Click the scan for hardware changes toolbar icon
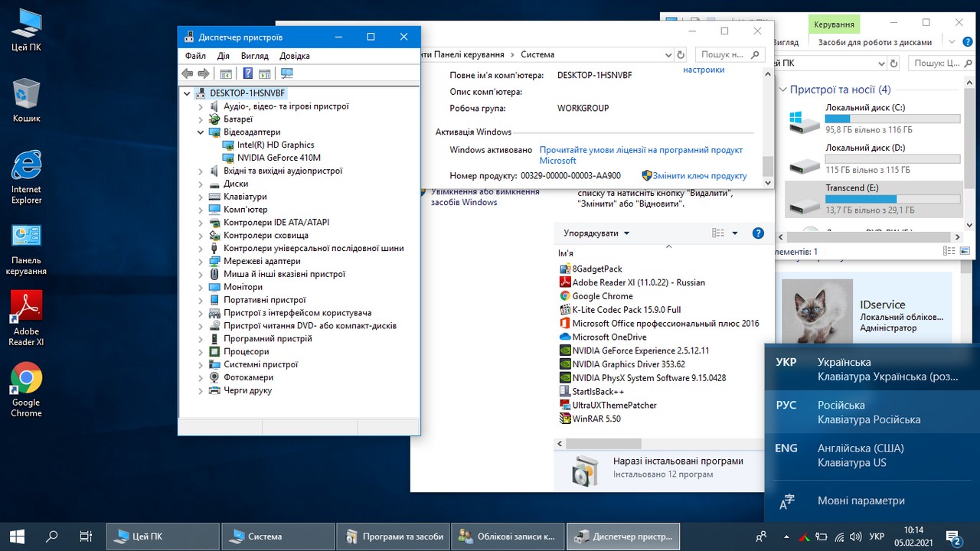 click(287, 73)
